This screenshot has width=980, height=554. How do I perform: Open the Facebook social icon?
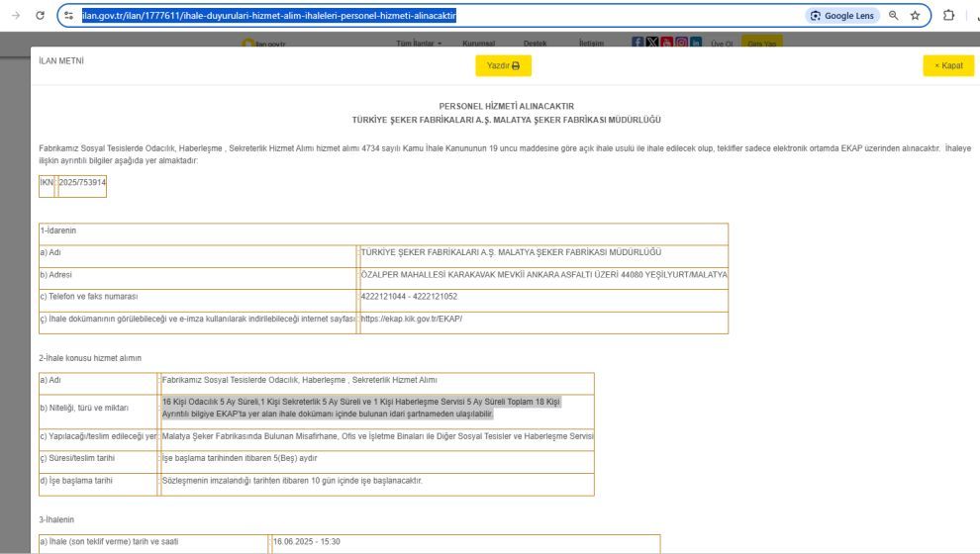click(x=637, y=42)
